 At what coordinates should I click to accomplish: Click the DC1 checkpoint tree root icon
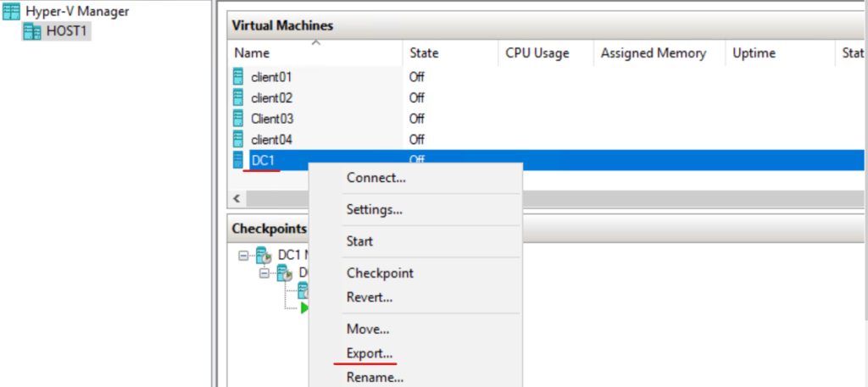click(x=263, y=255)
